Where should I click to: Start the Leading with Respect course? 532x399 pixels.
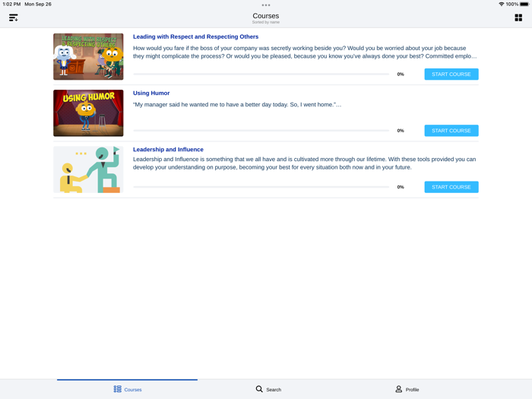pos(451,74)
